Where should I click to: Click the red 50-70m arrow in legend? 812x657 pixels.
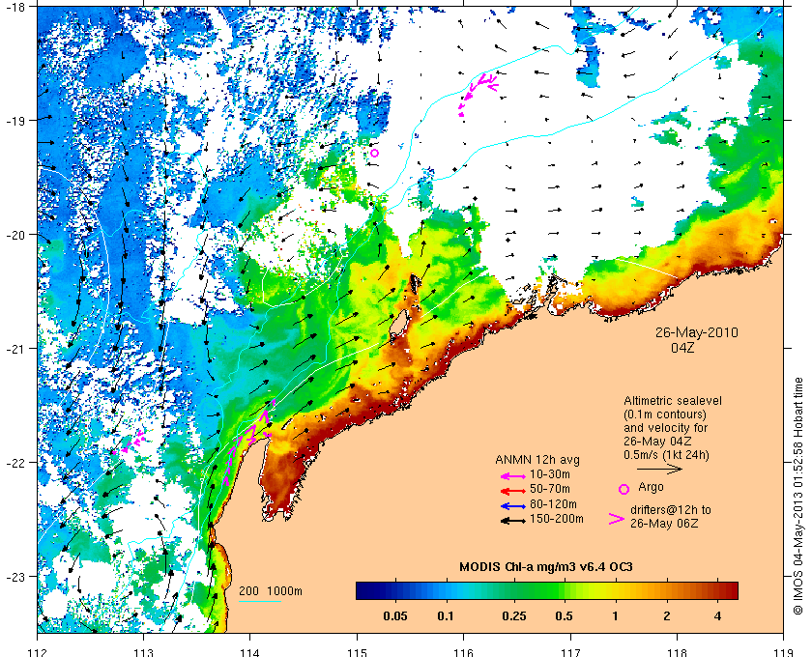513,491
